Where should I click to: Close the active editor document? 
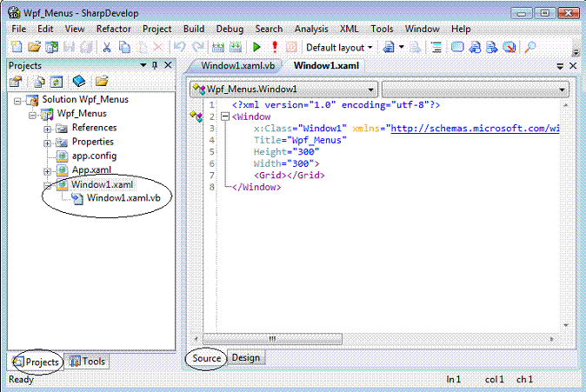[573, 66]
